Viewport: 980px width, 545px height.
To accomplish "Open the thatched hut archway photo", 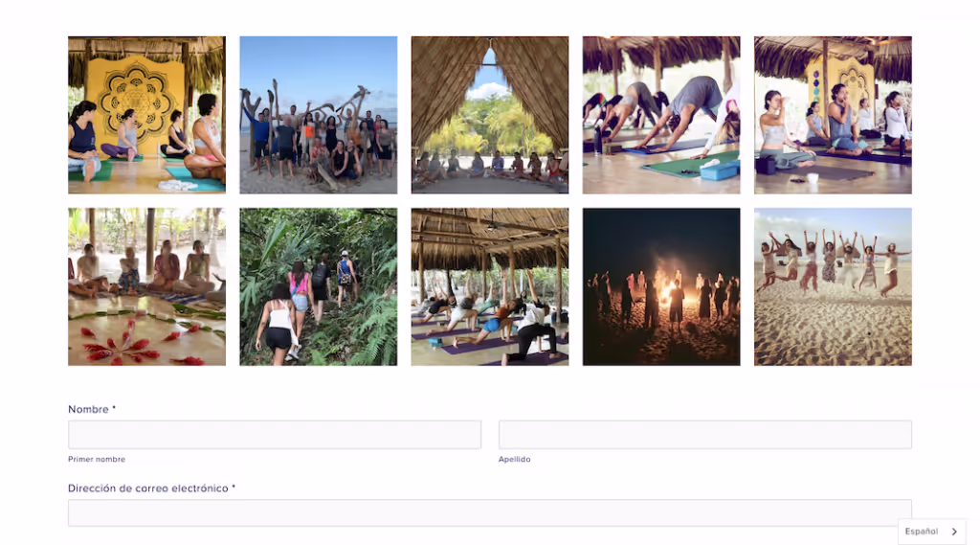I will tap(490, 115).
